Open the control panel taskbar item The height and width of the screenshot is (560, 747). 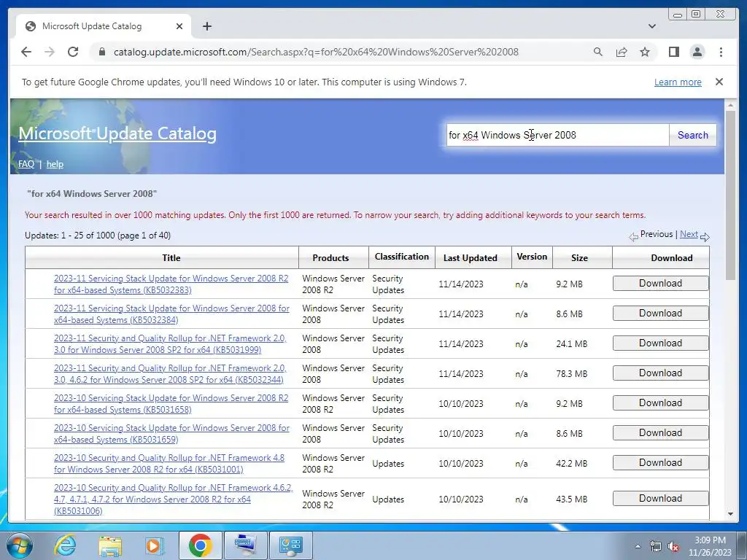[290, 545]
